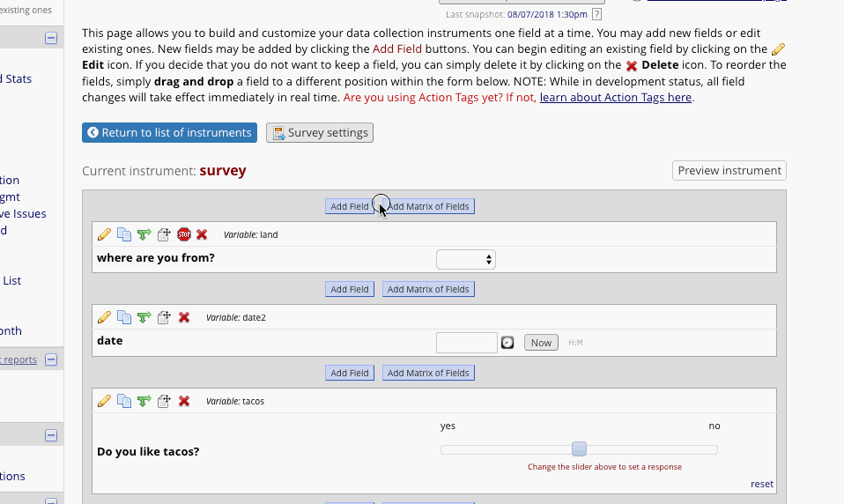
Task: Click the stop action icon for land
Action: (x=184, y=234)
